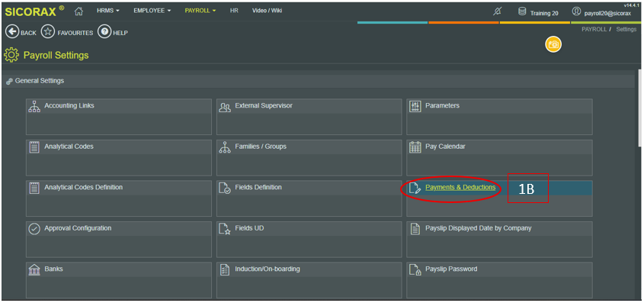Click the External Supervisor people icon

point(225,107)
